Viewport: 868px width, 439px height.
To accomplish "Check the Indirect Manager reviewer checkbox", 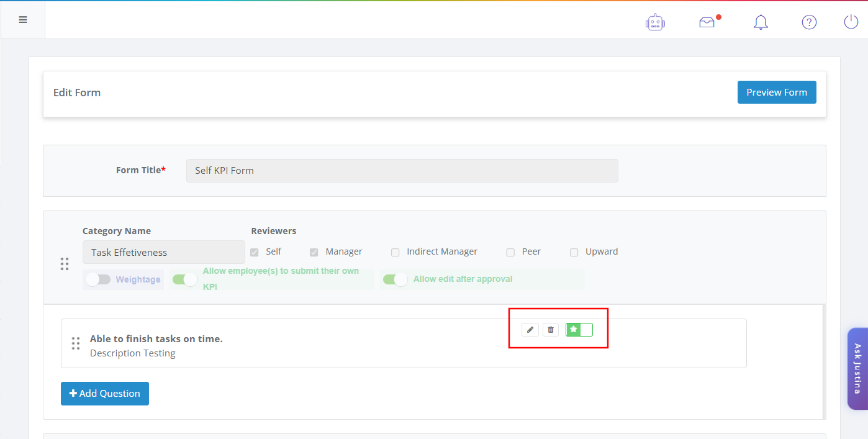I will pyautogui.click(x=396, y=252).
